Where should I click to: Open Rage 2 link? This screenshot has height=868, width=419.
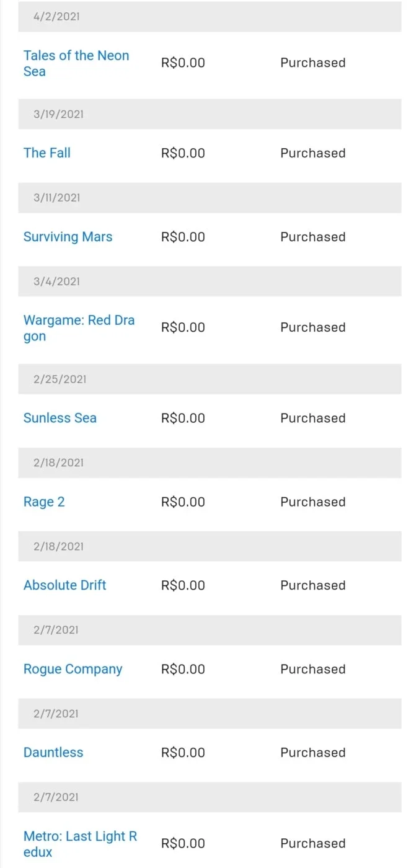(x=44, y=502)
